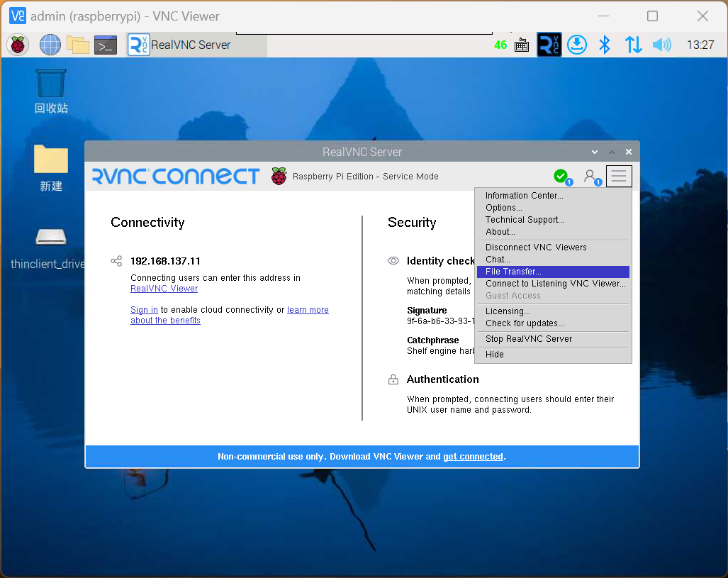Open the file manager folder icon
Image resolution: width=728 pixels, height=578 pixels.
[x=77, y=45]
